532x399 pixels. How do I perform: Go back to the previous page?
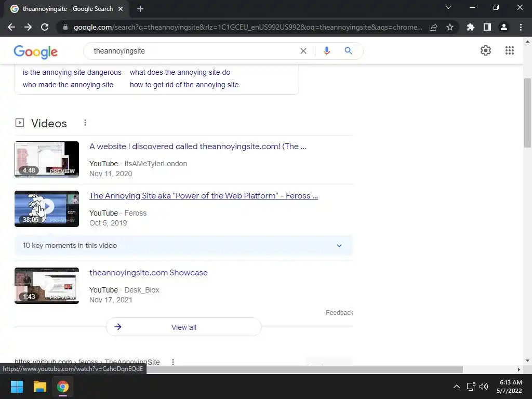(11, 27)
